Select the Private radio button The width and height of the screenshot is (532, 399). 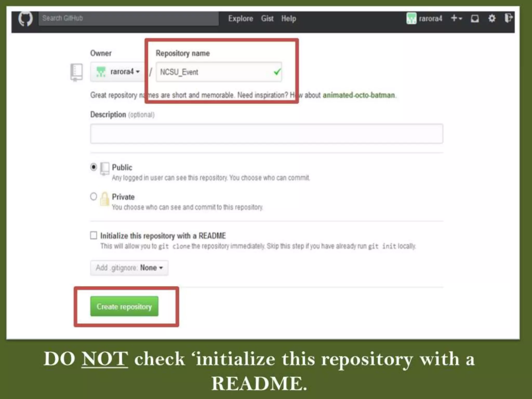point(94,196)
